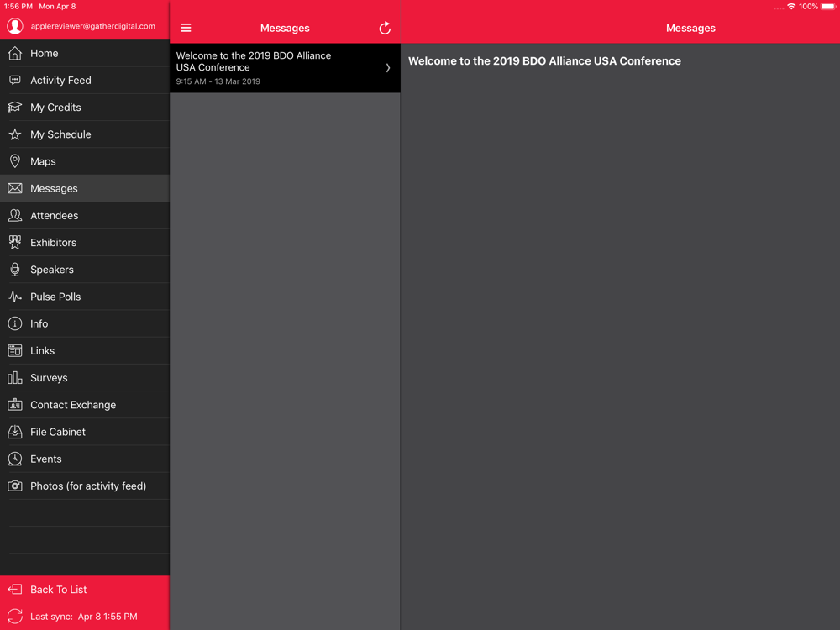Expand the welcome message chevron
The height and width of the screenshot is (630, 840).
388,68
